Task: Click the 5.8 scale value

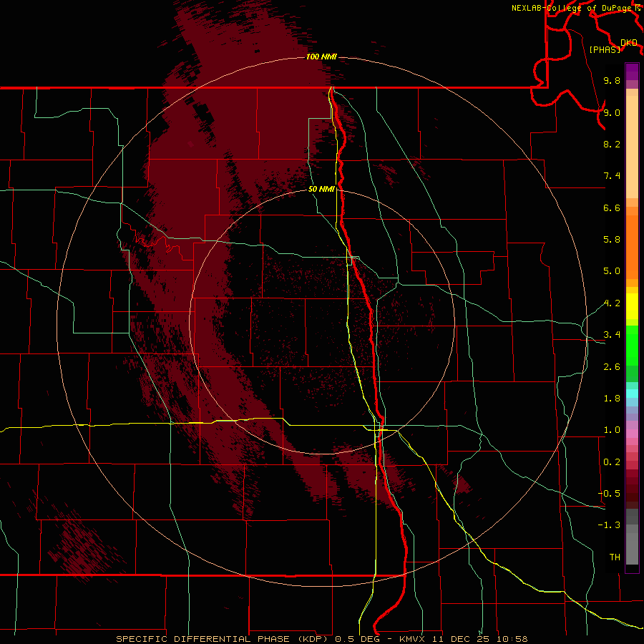Action: pyautogui.click(x=612, y=240)
